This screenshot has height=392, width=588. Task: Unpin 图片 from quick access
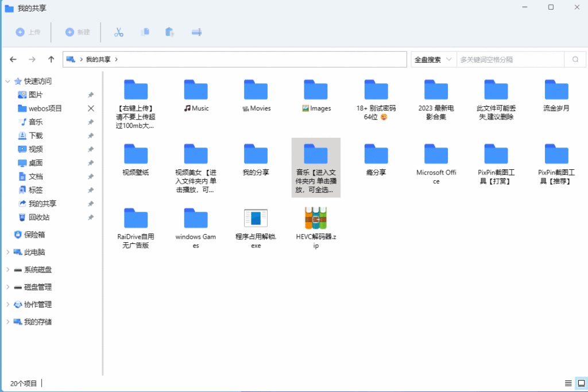(x=91, y=95)
